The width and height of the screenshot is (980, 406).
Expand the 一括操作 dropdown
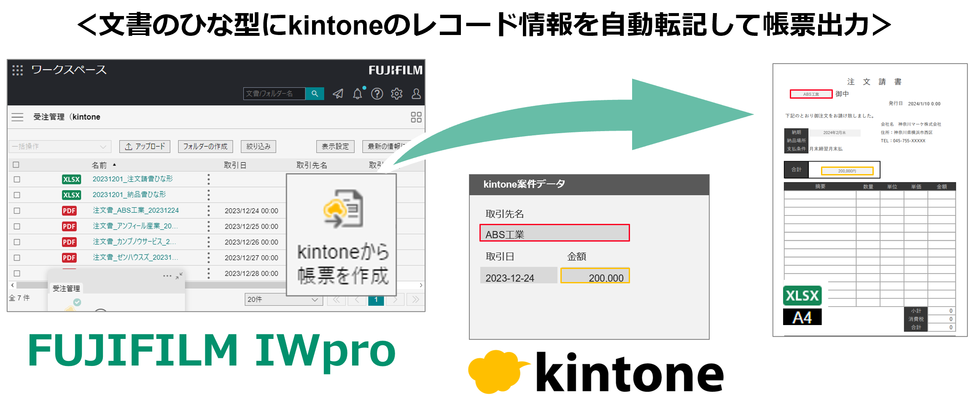[59, 146]
